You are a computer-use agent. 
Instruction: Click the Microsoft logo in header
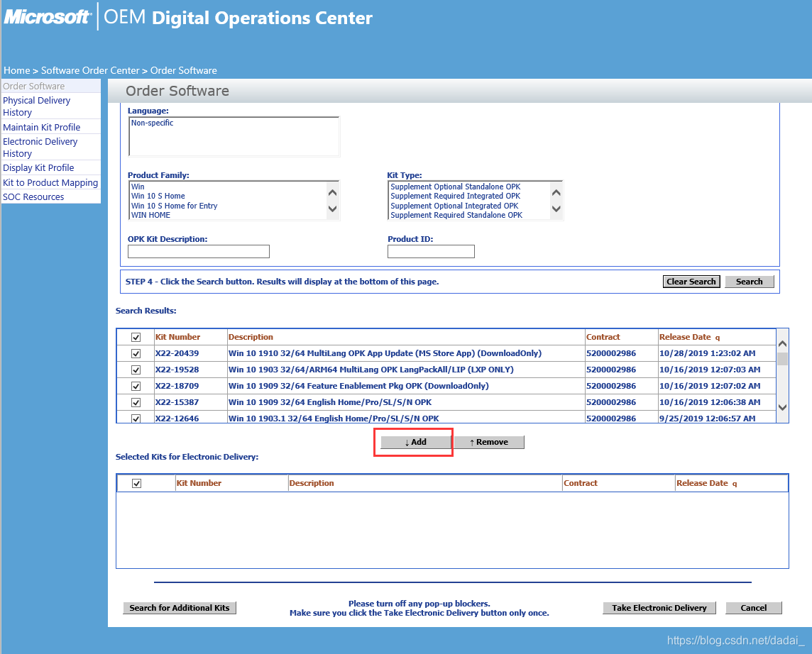pos(47,17)
